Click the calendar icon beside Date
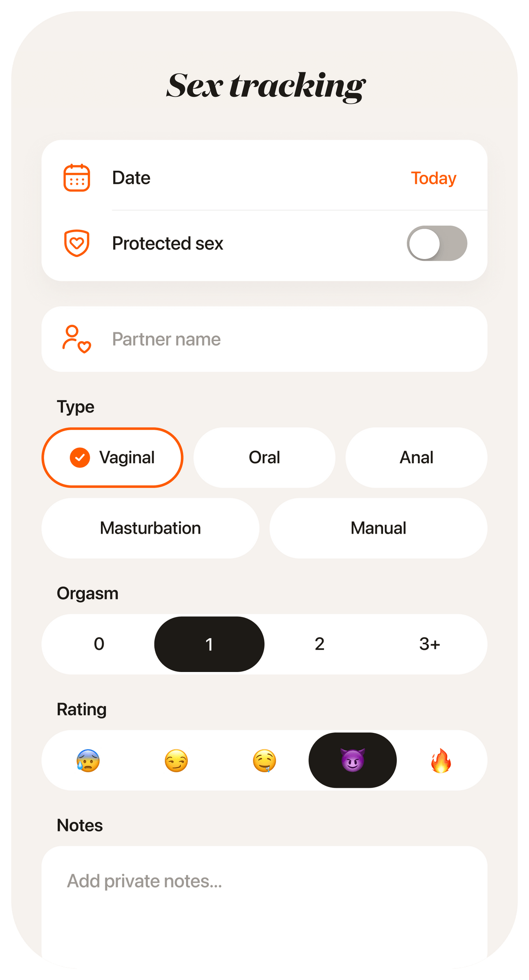529x980 pixels. point(77,178)
